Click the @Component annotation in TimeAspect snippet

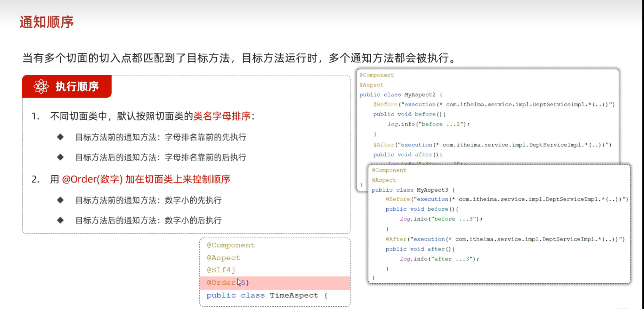tap(231, 245)
